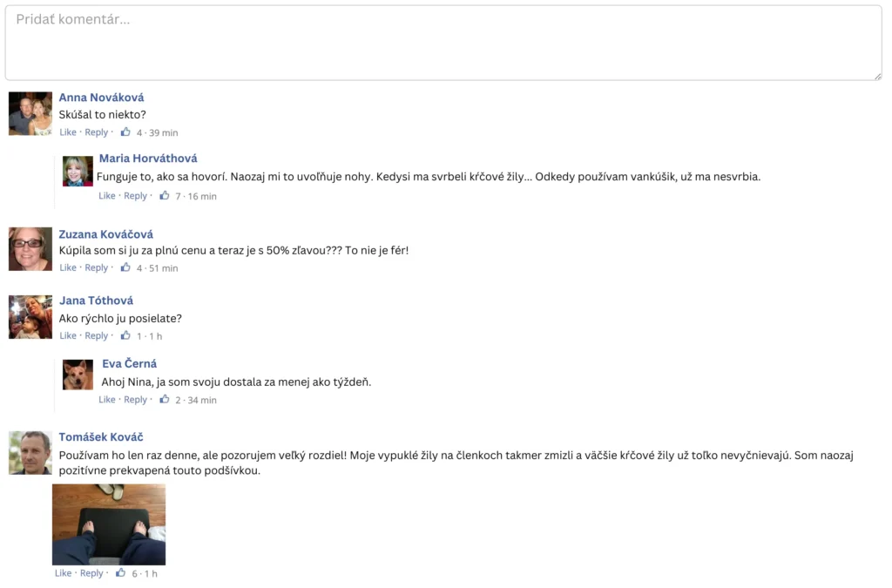
Task: Open Maria Horváthová's avatar image
Action: pos(78,172)
